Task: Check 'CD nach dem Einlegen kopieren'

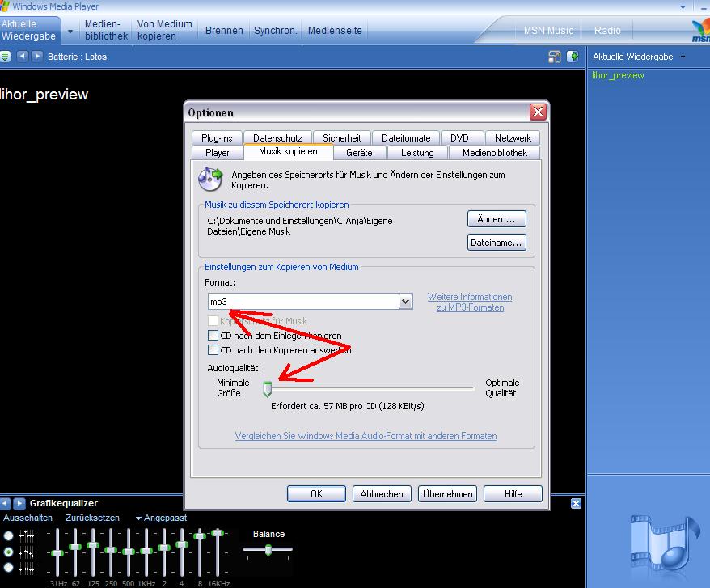Action: 213,335
